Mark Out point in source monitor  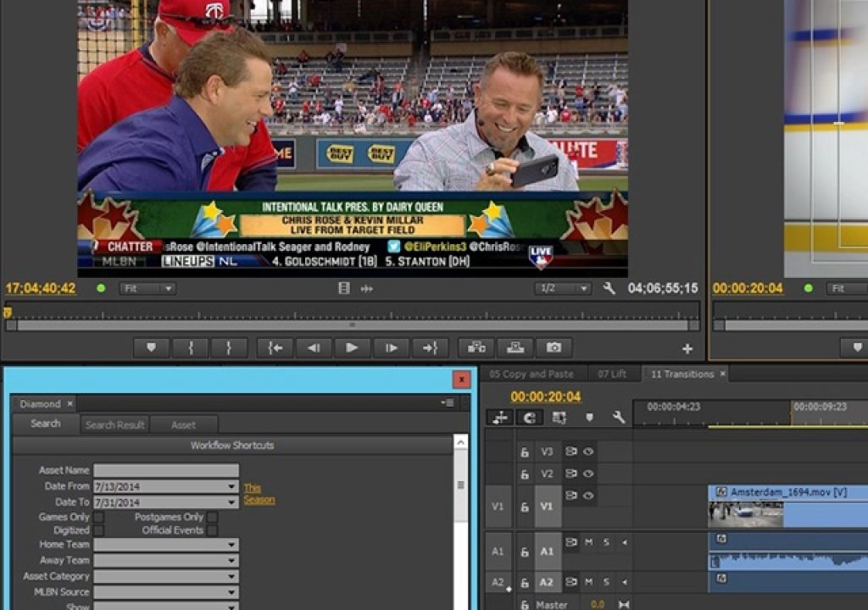[229, 347]
